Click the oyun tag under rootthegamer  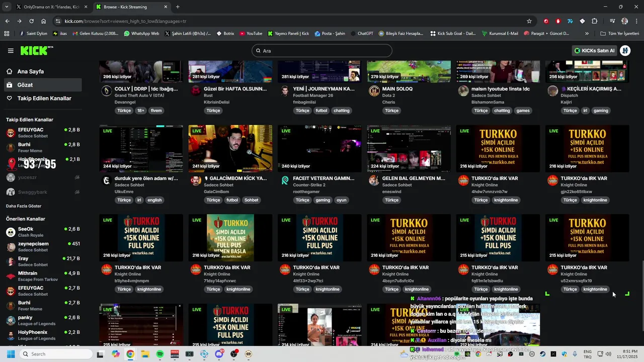(342, 200)
